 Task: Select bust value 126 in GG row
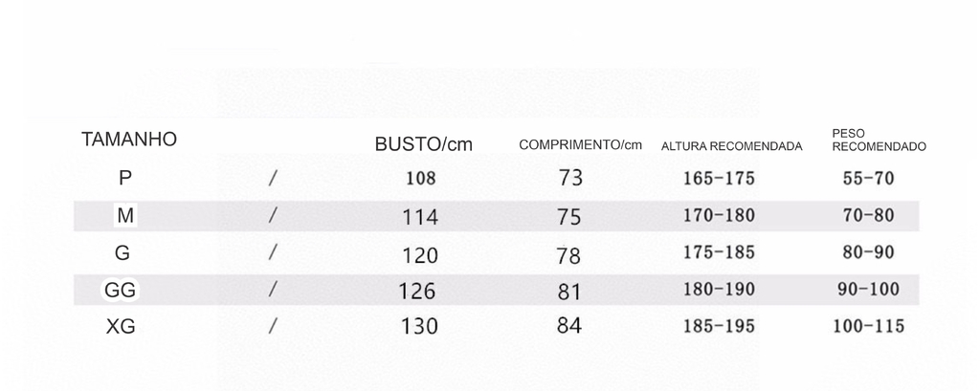(417, 291)
